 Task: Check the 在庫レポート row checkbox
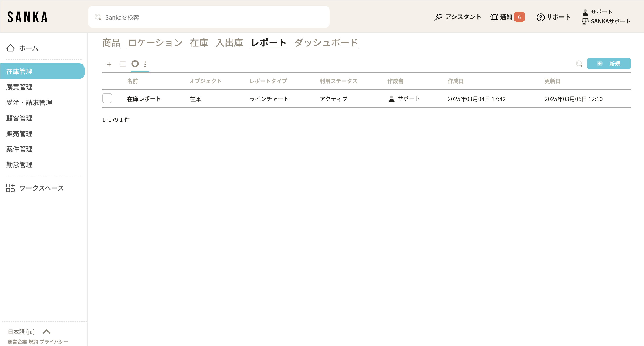click(107, 98)
